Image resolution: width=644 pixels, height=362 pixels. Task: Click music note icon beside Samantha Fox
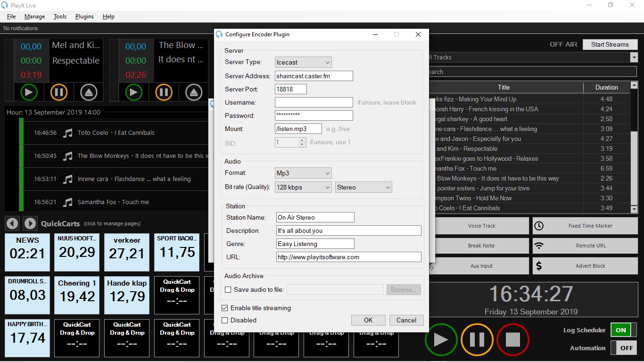(68, 202)
